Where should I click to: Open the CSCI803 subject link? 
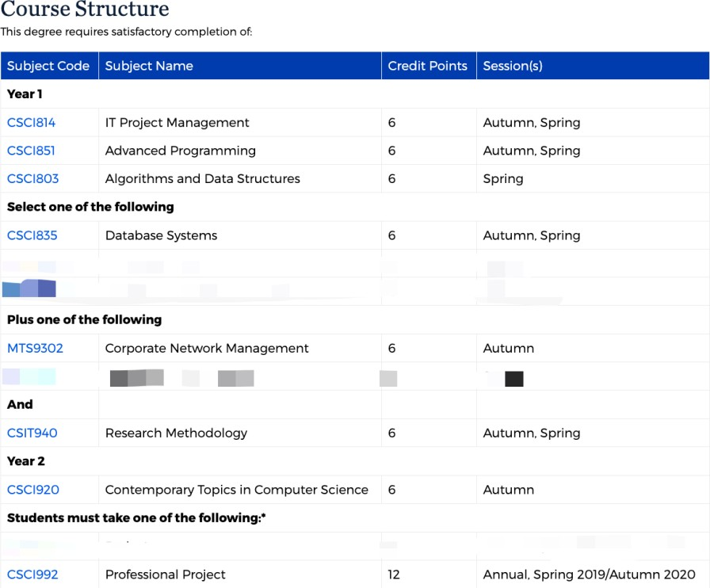coord(33,178)
